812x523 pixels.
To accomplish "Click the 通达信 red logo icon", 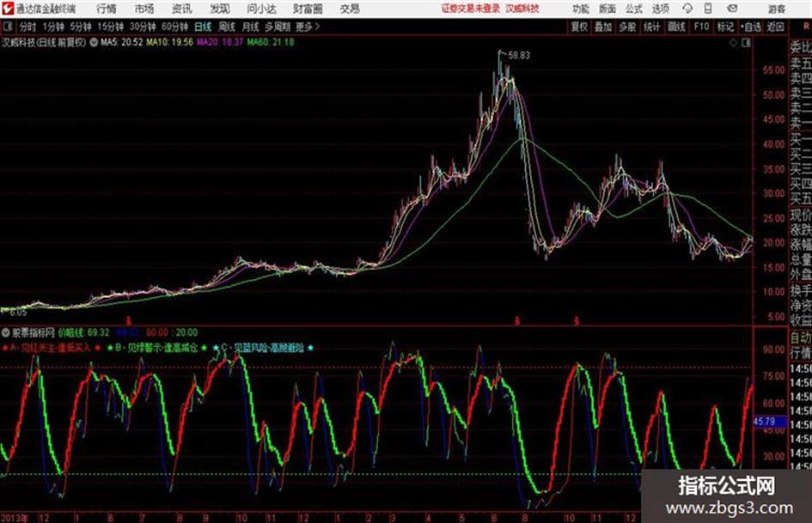I will click(8, 9).
